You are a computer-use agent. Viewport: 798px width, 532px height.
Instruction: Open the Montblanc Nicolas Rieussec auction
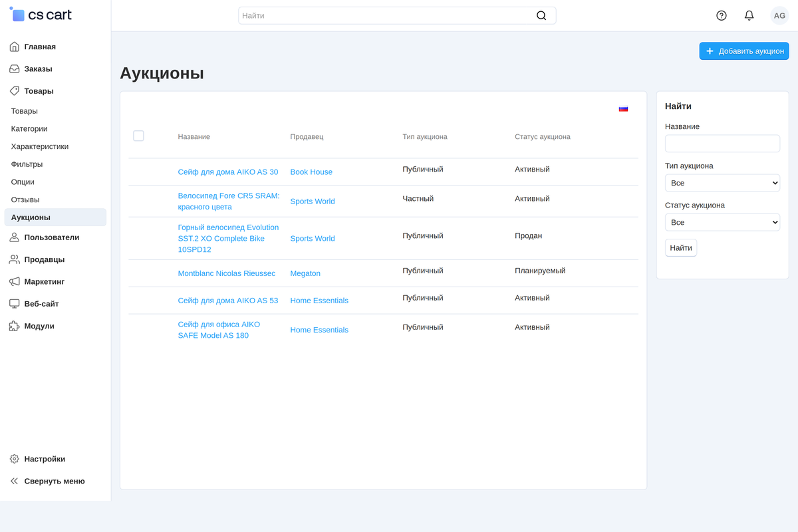pos(227,273)
